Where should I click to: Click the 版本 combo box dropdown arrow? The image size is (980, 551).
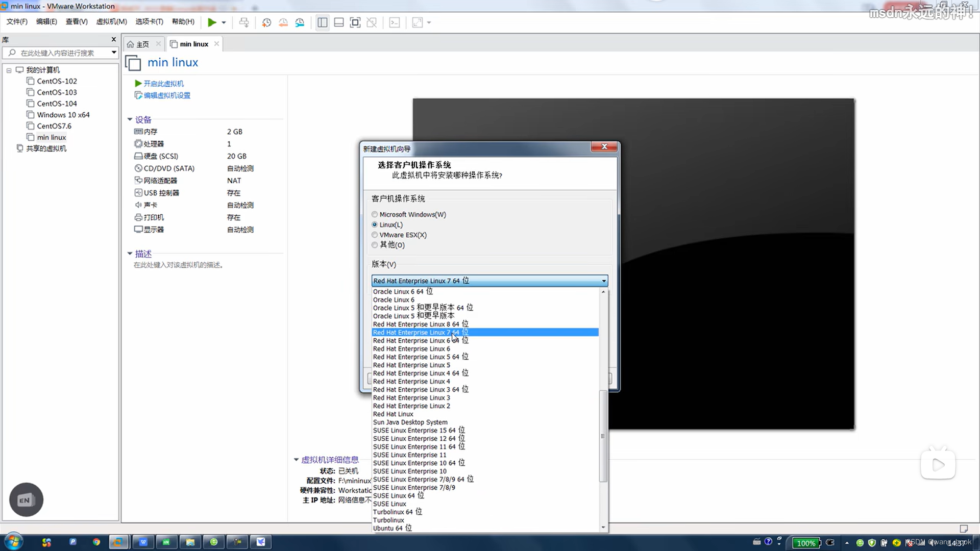pos(604,281)
